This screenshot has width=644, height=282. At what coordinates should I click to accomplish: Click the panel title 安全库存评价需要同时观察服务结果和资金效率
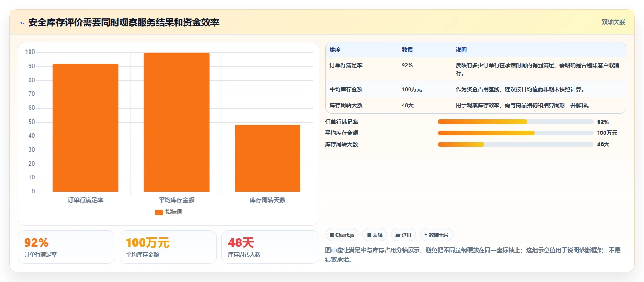pyautogui.click(x=124, y=22)
